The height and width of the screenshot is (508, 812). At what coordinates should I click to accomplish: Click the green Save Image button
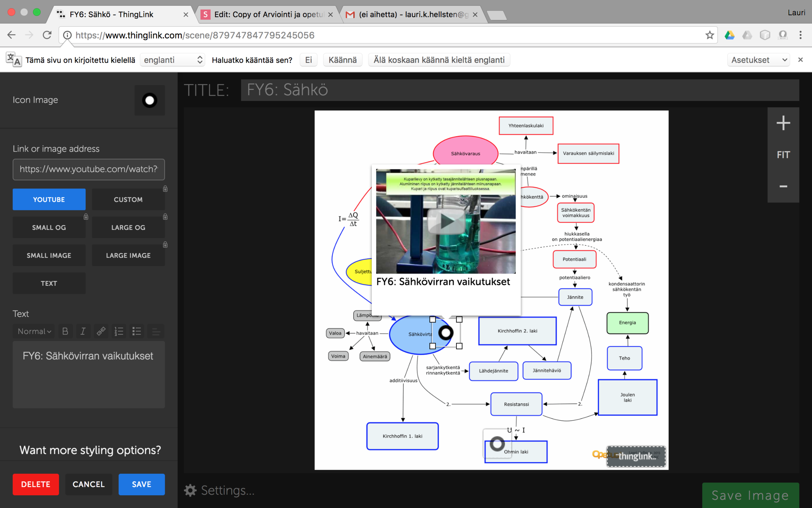[750, 495]
